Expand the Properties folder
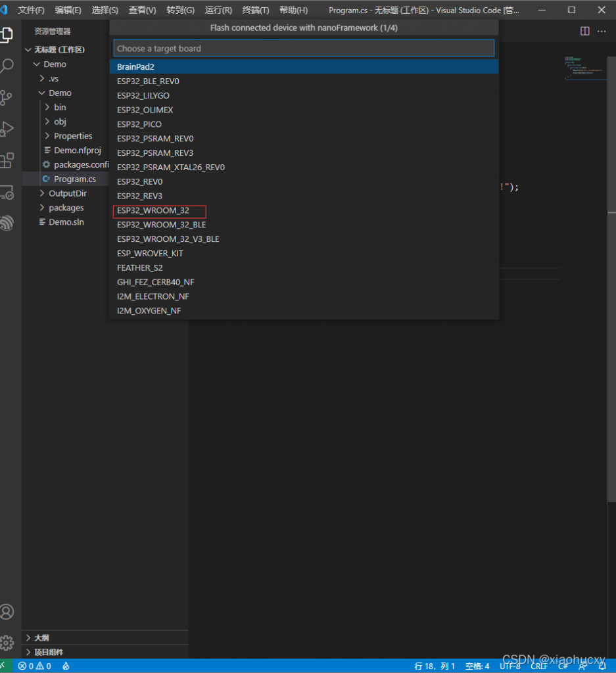Viewport: 616px width, 673px height. [47, 136]
